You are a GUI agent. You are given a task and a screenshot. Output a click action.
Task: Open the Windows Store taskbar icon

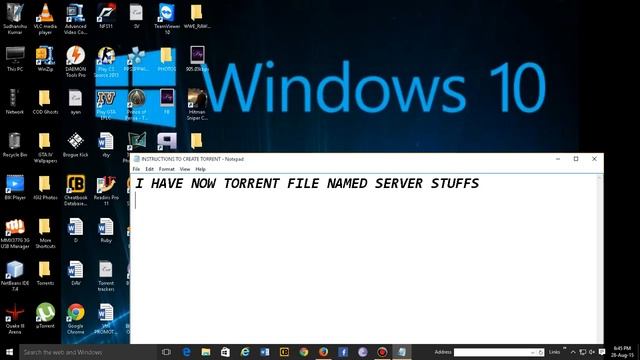[x=225, y=352]
